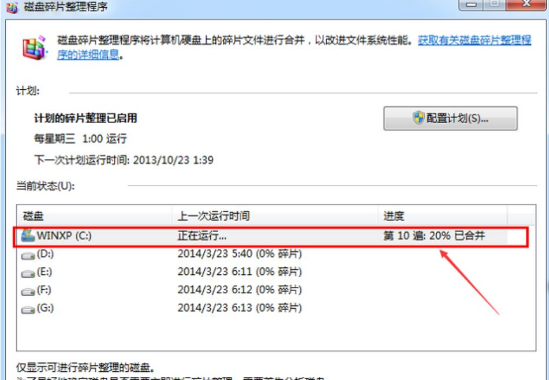Click the (F:) drive icon

point(28,291)
